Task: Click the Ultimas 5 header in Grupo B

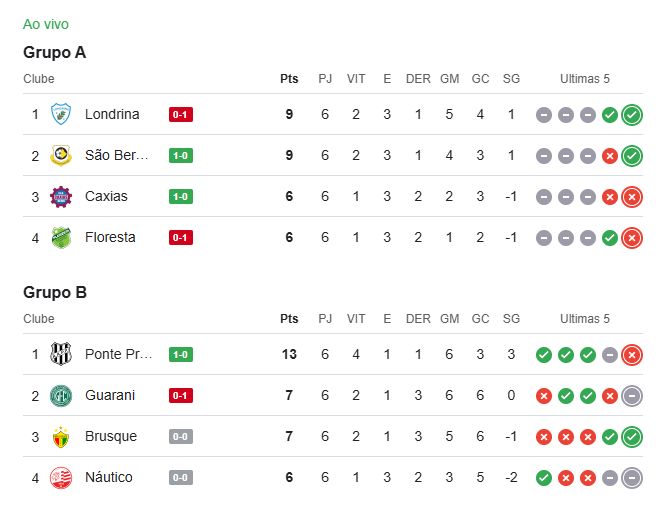Action: tap(585, 319)
